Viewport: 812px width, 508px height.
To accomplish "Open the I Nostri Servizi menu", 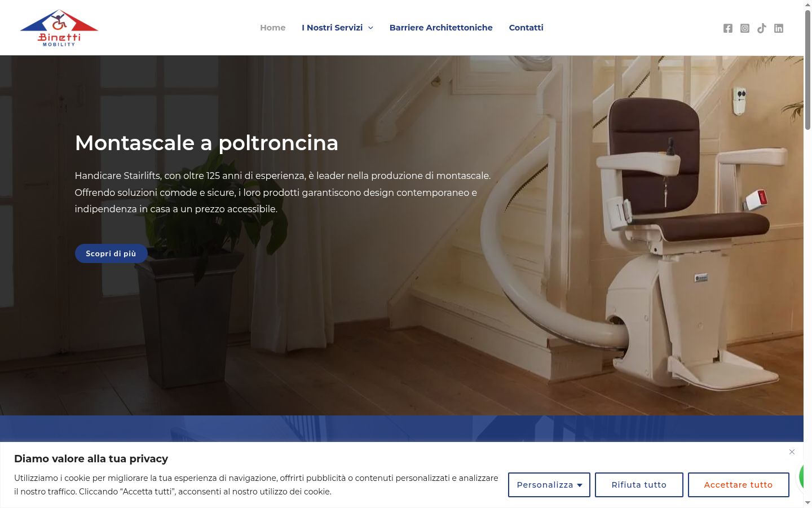I will point(332,28).
